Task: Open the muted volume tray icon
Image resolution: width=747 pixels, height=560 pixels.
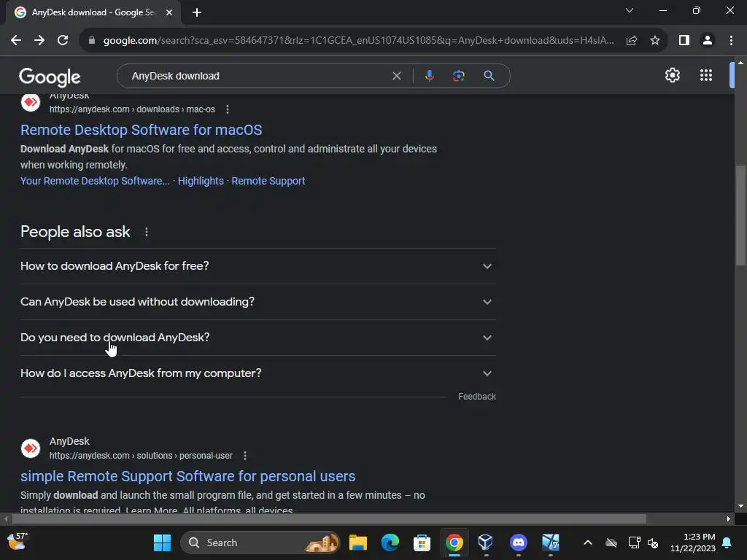Action: (x=653, y=542)
